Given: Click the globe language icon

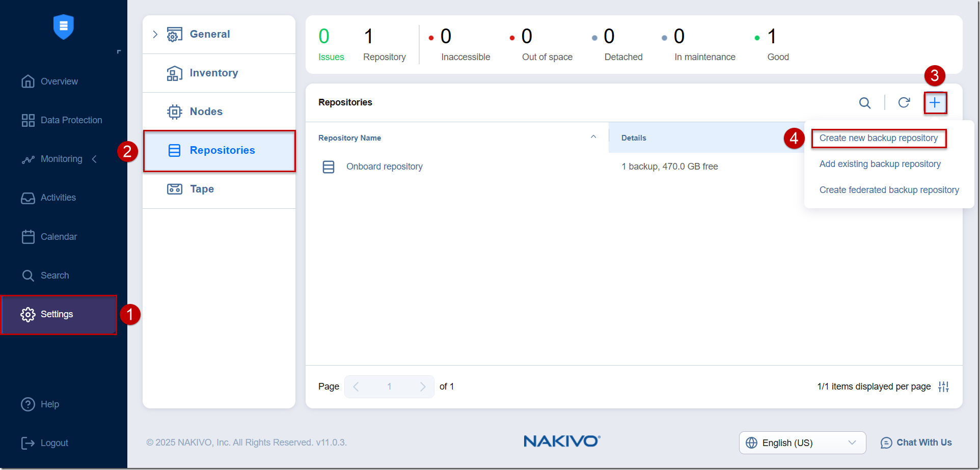Looking at the screenshot, I should (751, 443).
